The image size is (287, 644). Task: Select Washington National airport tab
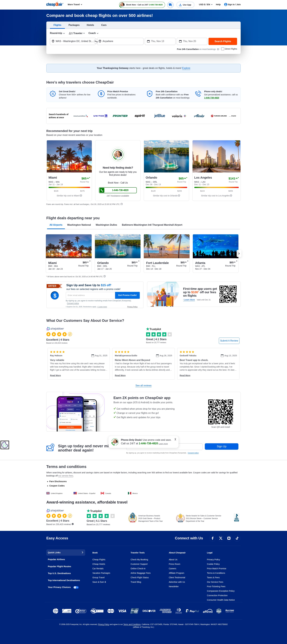click(x=79, y=225)
